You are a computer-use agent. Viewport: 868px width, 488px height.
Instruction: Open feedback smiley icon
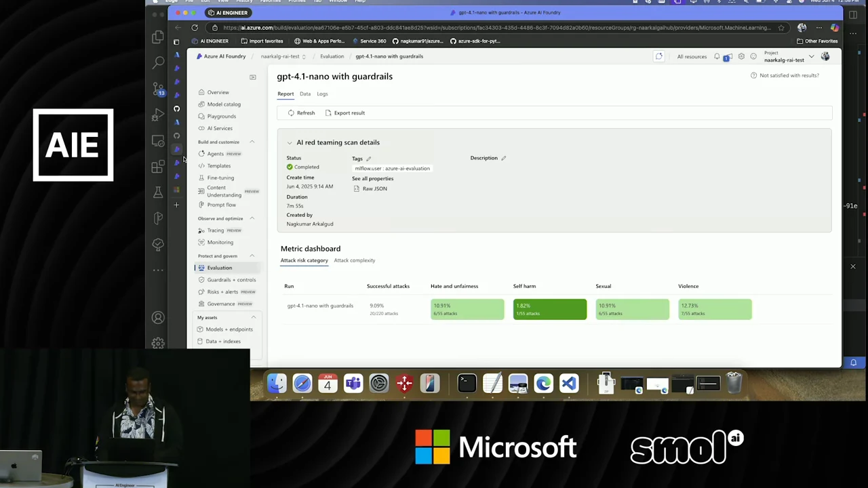coord(753,56)
